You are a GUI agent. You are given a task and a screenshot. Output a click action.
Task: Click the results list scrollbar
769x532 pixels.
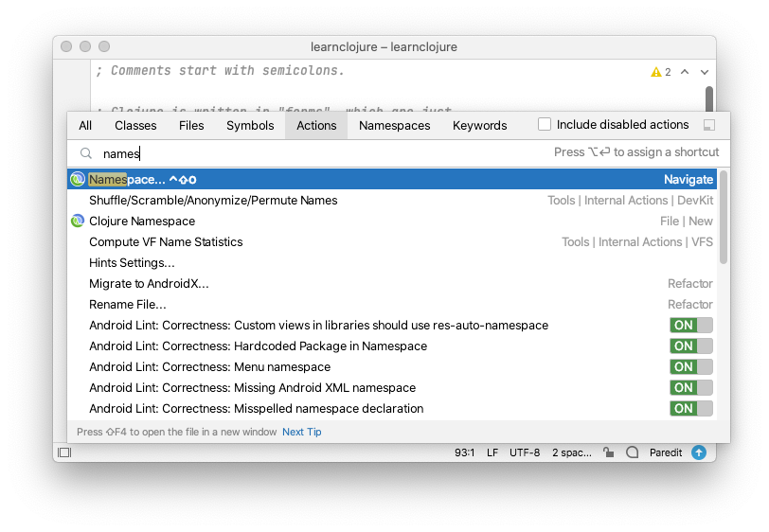pos(724,217)
